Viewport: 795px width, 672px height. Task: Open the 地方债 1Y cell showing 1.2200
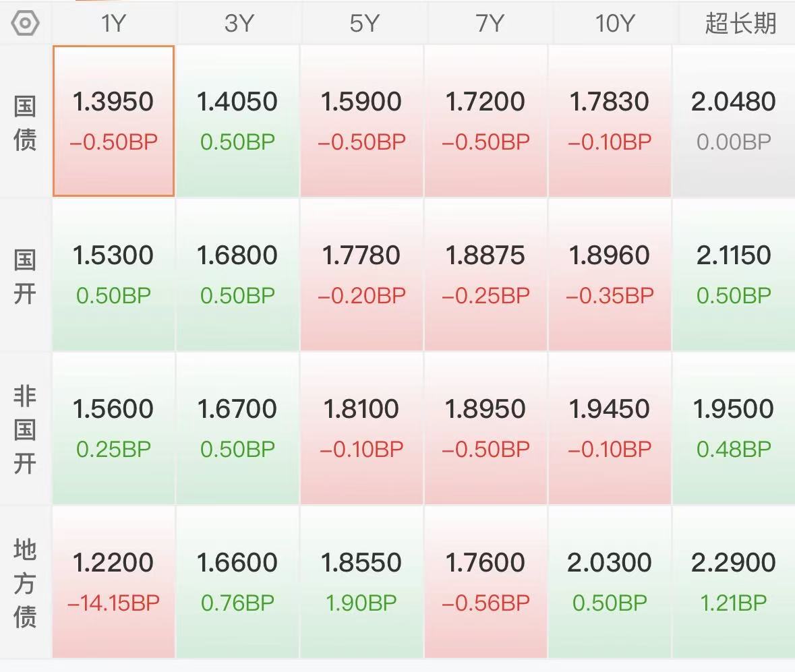[x=113, y=582]
